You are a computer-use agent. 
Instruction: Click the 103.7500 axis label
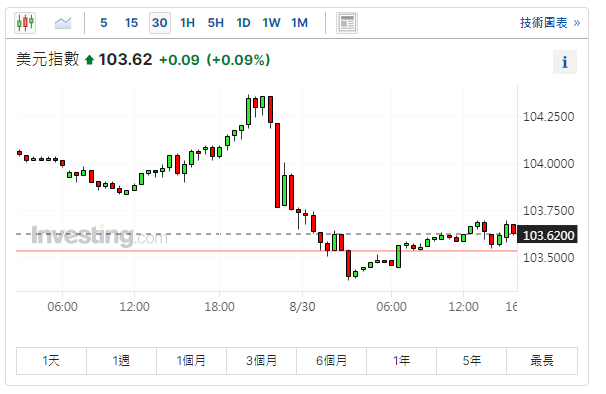548,211
